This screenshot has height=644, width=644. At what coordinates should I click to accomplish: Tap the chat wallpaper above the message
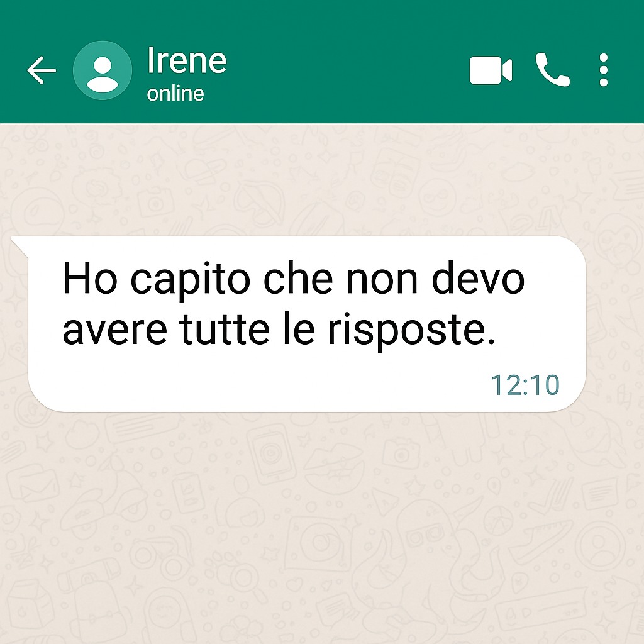point(322,179)
